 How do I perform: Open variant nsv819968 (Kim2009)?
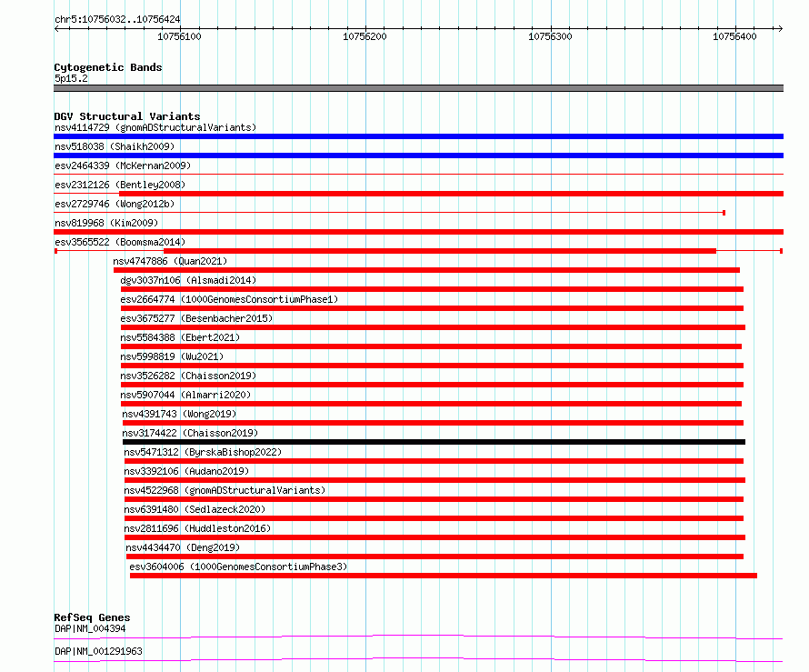click(x=106, y=223)
